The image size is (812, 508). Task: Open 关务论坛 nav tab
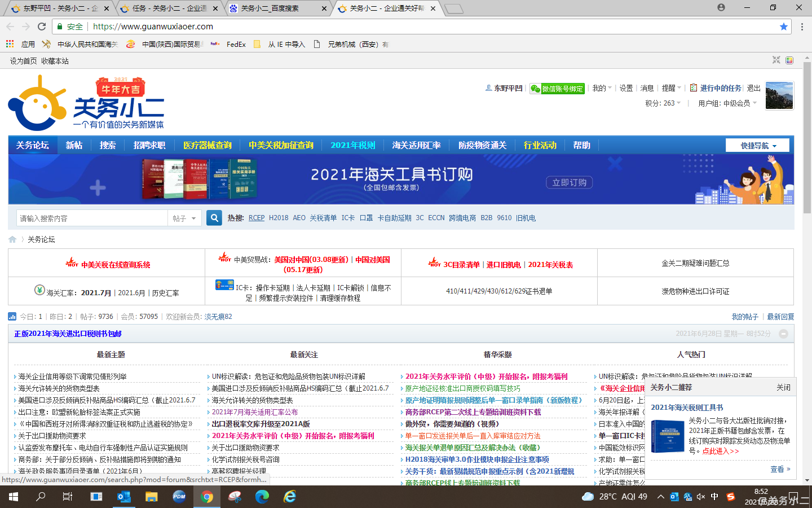tap(33, 146)
